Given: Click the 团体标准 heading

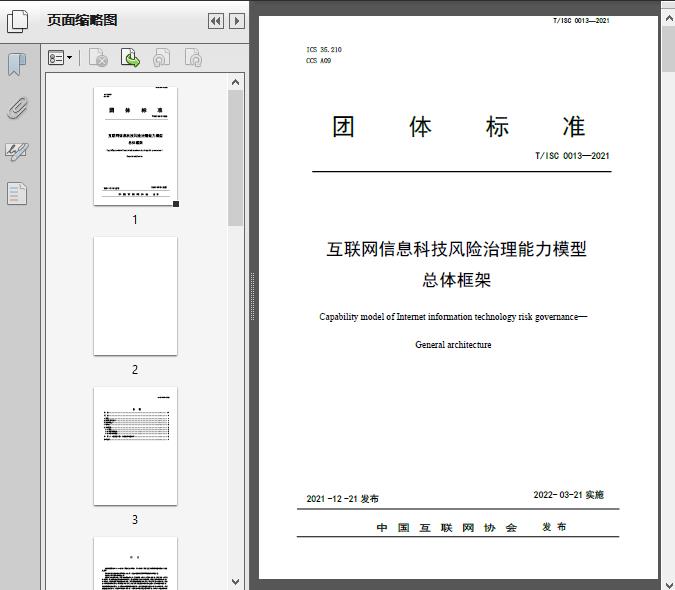Looking at the screenshot, I should point(458,127).
